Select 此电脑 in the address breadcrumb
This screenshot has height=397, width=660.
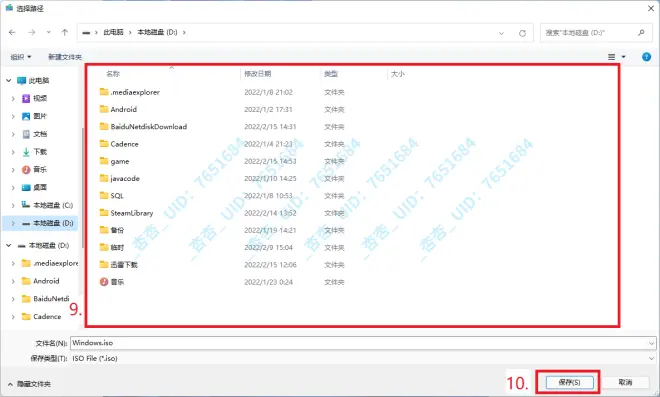pyautogui.click(x=113, y=32)
